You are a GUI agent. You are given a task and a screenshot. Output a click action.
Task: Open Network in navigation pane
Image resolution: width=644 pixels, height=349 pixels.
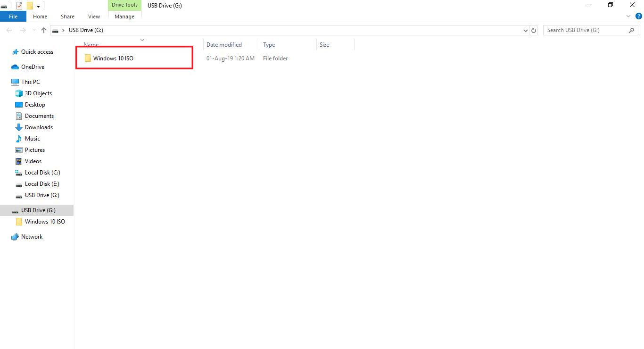(x=32, y=237)
